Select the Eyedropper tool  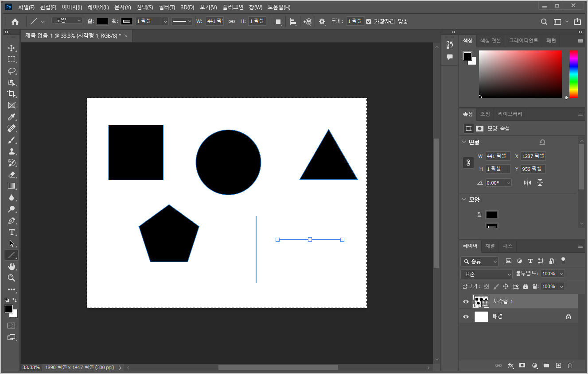pos(12,117)
